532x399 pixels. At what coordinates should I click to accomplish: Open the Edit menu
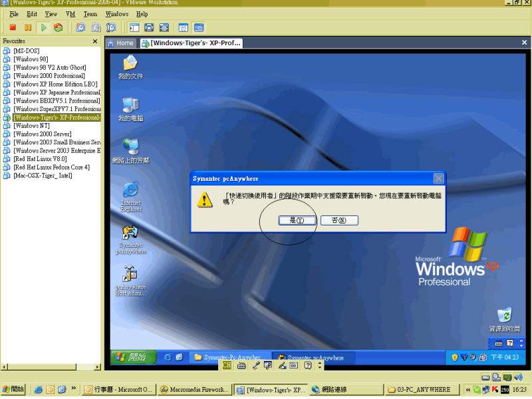pyautogui.click(x=31, y=14)
